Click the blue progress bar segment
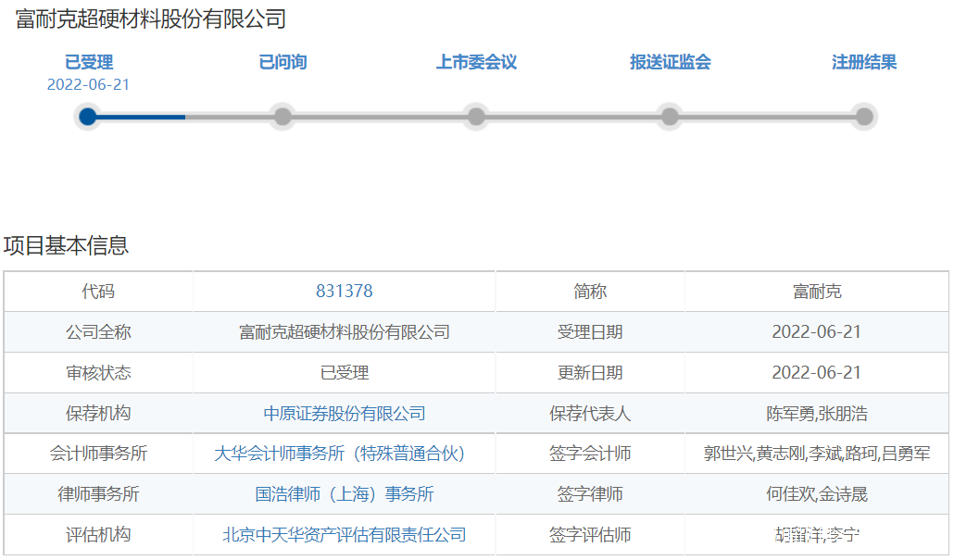This screenshot has height=560, width=954. (141, 117)
